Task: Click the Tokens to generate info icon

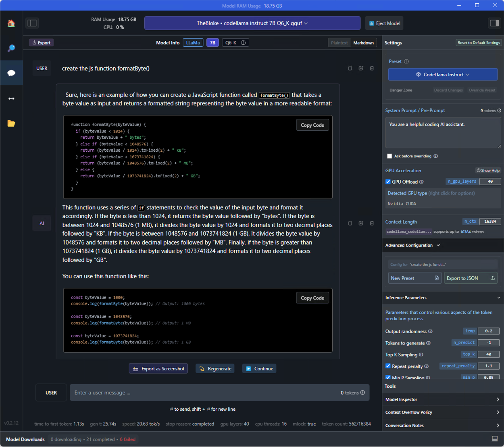Action: pos(428,343)
